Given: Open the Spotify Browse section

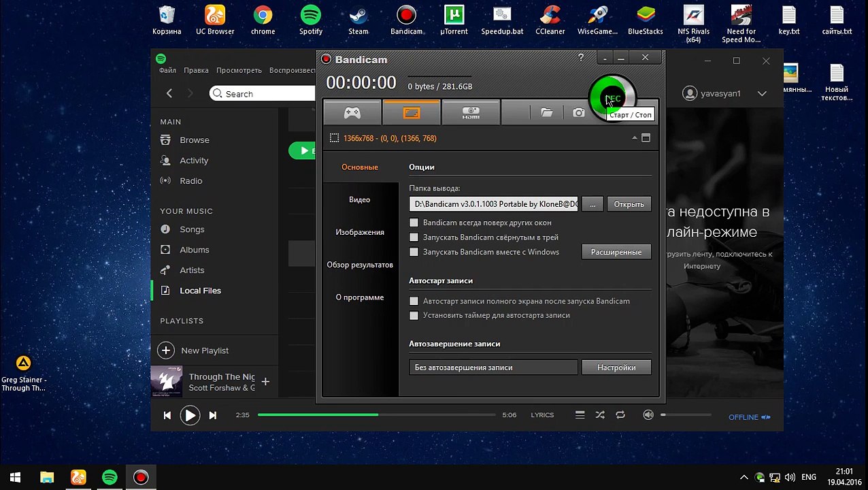Looking at the screenshot, I should click(195, 140).
